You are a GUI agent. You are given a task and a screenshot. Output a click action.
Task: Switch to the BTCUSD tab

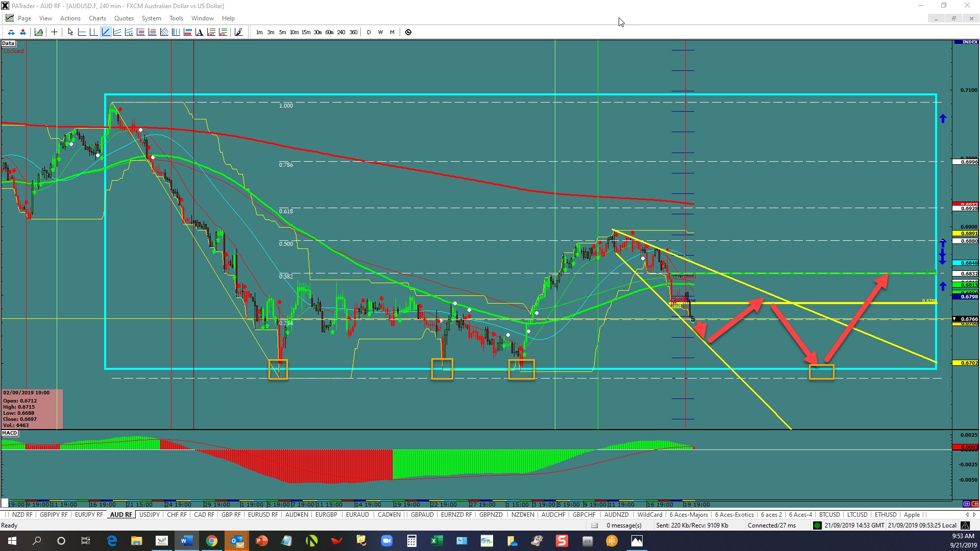pyautogui.click(x=829, y=515)
